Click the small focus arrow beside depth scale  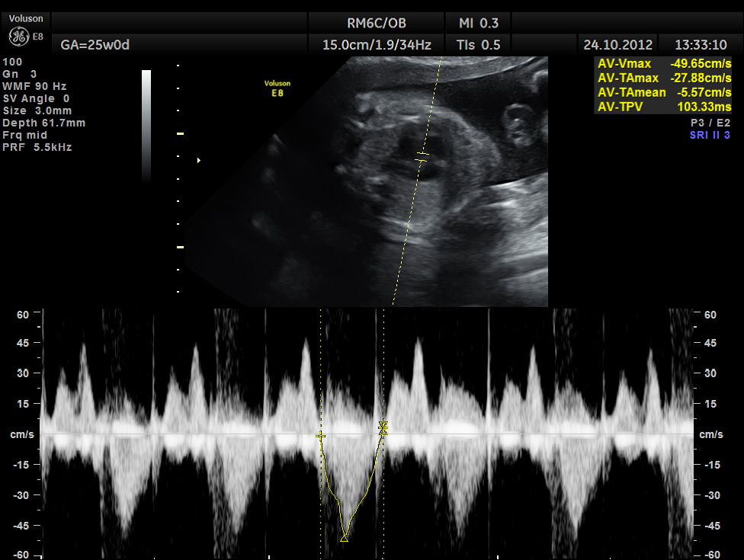(x=199, y=160)
